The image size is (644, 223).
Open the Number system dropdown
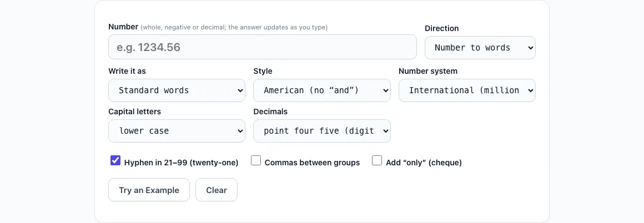467,90
